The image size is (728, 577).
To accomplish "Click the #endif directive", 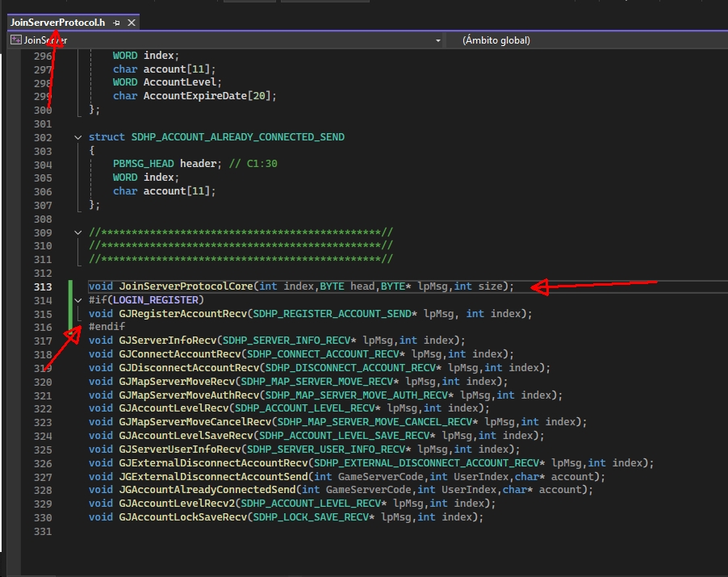I will point(107,327).
